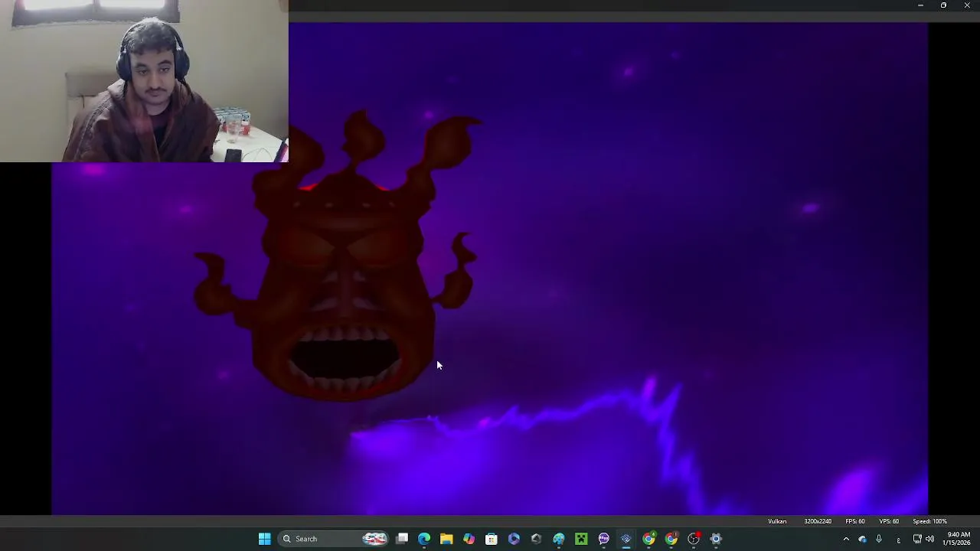This screenshot has height=551, width=980.
Task: Open the blue-purple hexagon taskbar icon
Action: pos(514,539)
